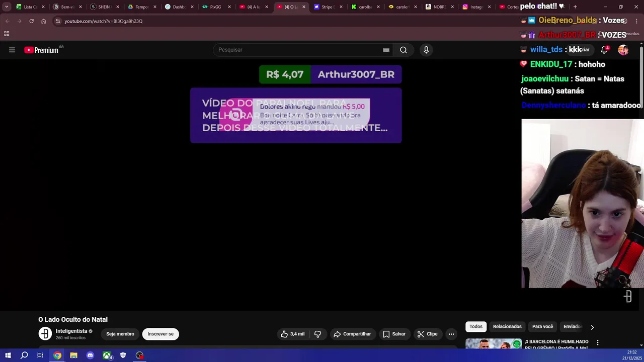
Task: Open the YouTube hamburger guide menu
Action: click(x=12, y=50)
